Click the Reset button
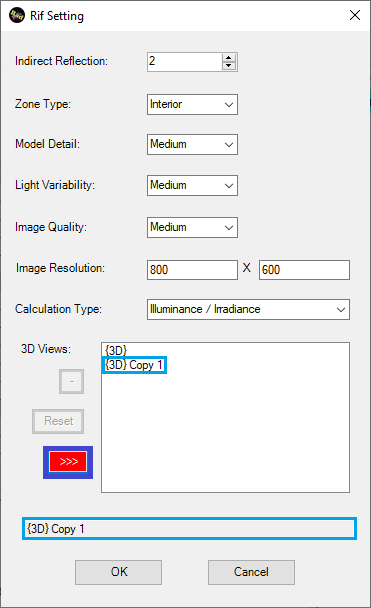Screen dimensions: 371x608 [x=58, y=421]
